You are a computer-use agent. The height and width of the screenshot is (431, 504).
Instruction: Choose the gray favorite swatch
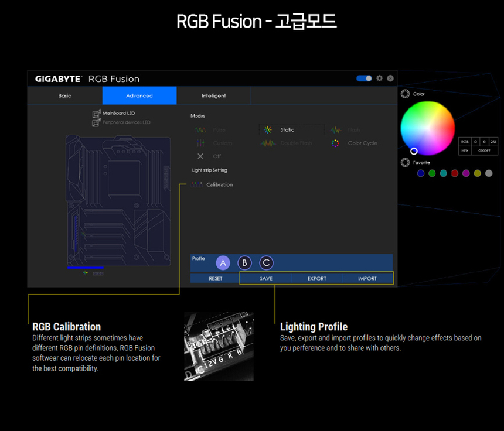489,173
